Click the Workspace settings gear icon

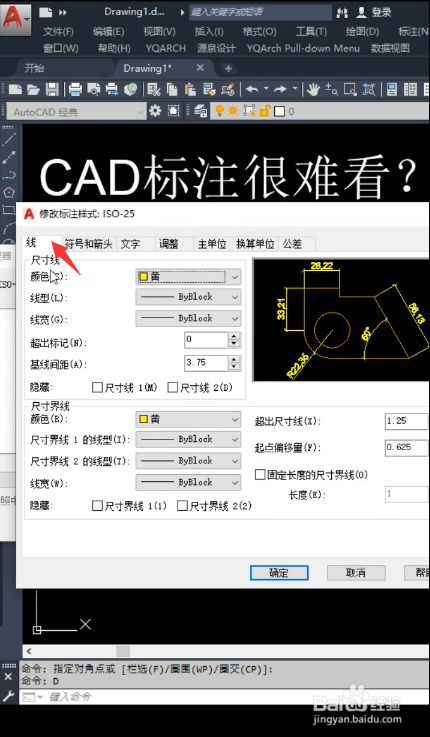pos(155,111)
